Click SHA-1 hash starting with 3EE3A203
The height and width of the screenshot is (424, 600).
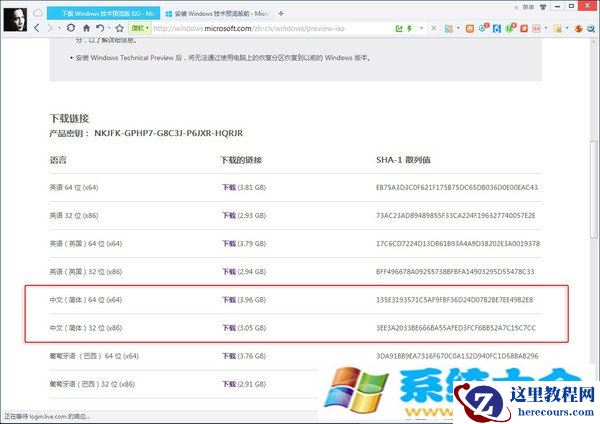pos(456,328)
